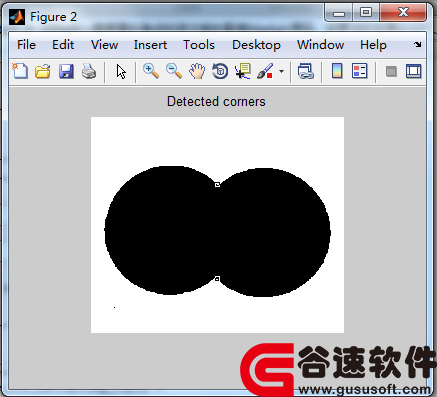The height and width of the screenshot is (397, 437).
Task: Toggle the Insert Legend icon
Action: 359,71
